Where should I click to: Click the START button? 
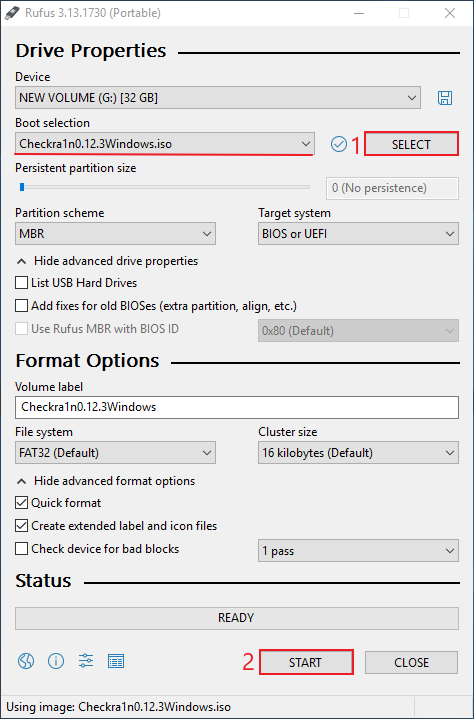[306, 662]
